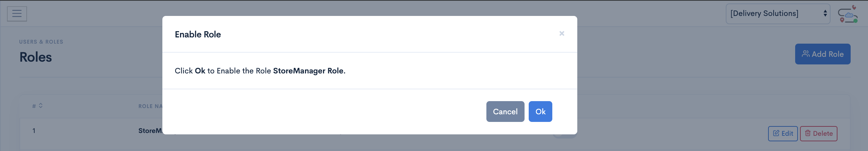This screenshot has width=868, height=151.
Task: Click the people icon on Add Role
Action: click(x=806, y=54)
